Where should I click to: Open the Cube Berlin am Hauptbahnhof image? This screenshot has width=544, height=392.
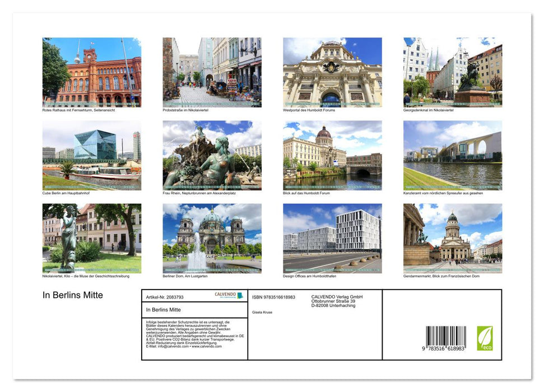point(91,155)
